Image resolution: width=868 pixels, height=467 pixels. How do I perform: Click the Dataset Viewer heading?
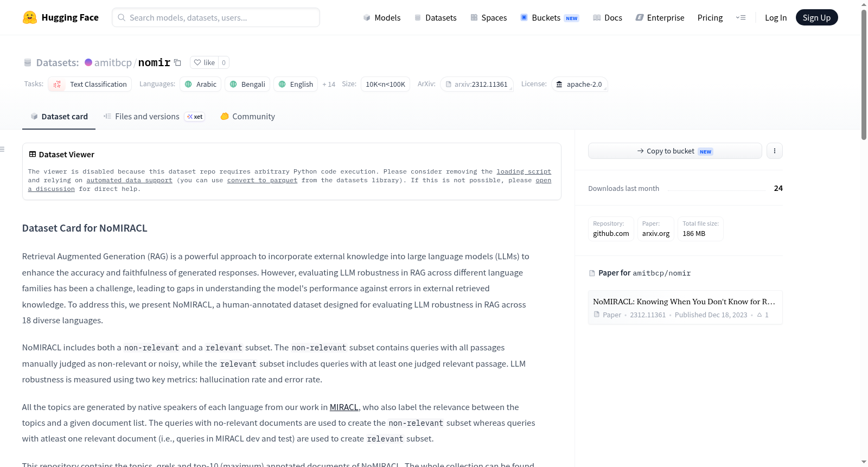(x=61, y=155)
